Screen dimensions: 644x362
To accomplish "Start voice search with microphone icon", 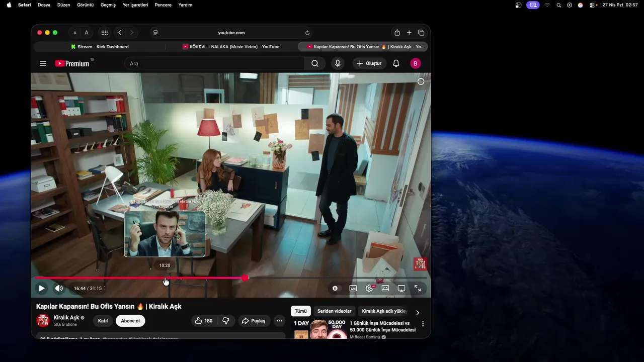I will pyautogui.click(x=338, y=63).
